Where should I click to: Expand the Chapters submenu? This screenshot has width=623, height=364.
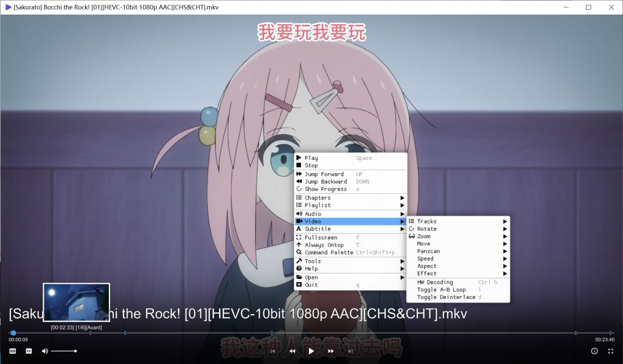350,198
